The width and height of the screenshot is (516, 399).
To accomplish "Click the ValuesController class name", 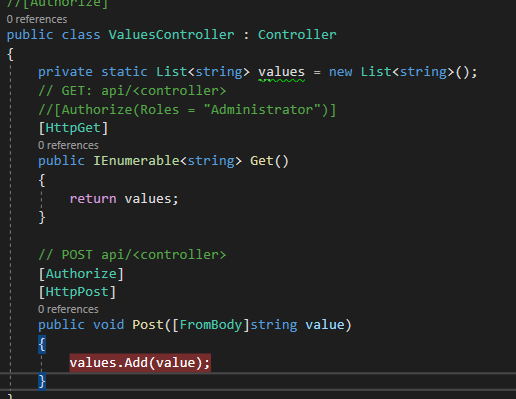I will (x=171, y=35).
